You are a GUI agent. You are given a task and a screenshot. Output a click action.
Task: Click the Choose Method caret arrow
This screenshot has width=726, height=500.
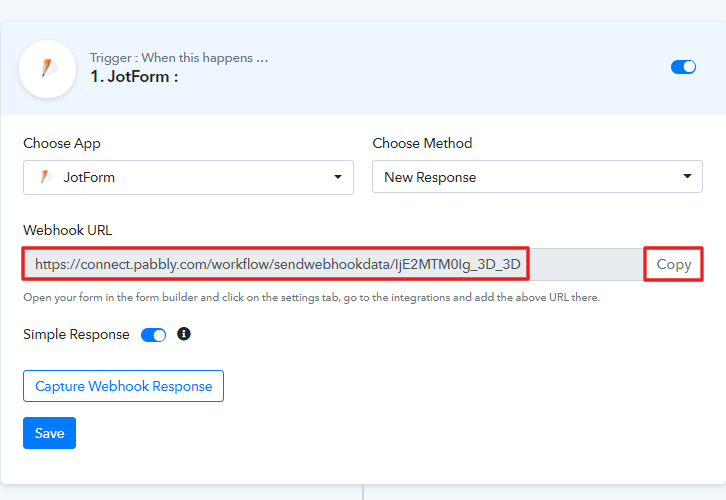point(687,176)
